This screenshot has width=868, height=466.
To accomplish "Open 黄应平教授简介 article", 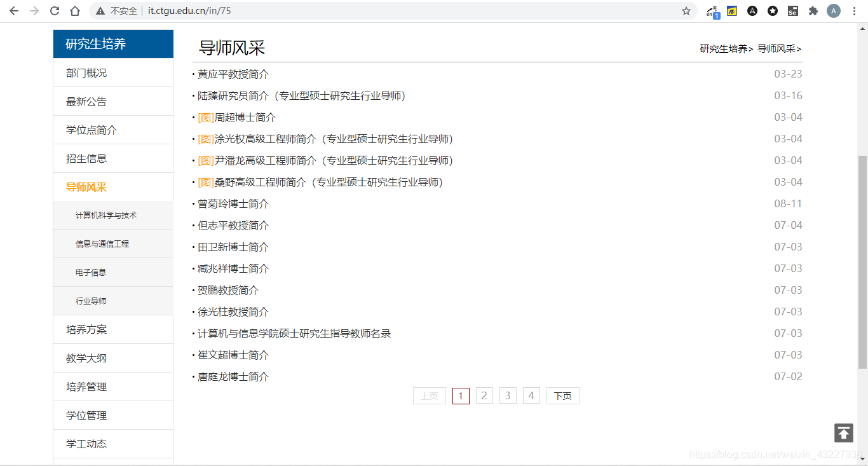I will tap(233, 74).
